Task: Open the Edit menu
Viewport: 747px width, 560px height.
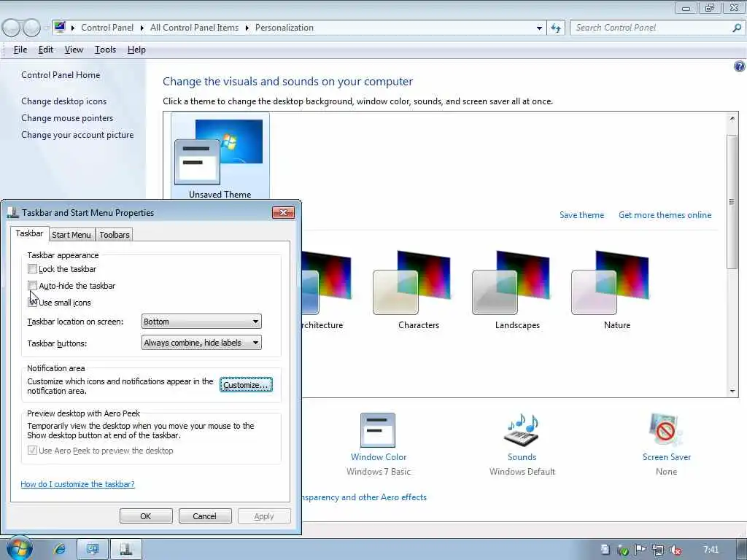Action: tap(46, 50)
